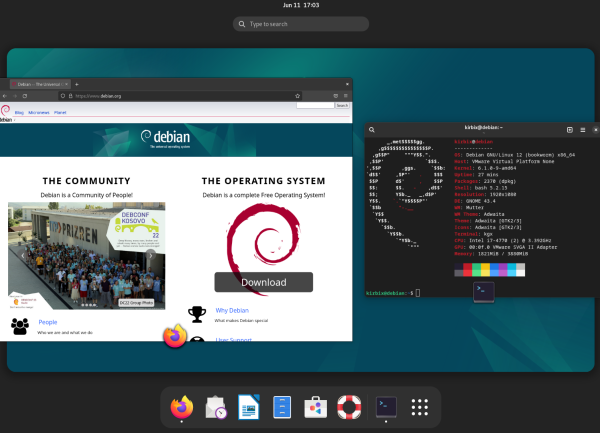Click the DebConf Prizren group photo
600x433 pixels.
click(86, 256)
